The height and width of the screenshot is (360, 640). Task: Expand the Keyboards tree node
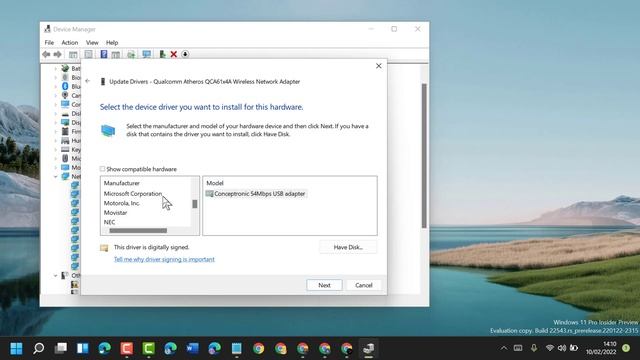click(x=56, y=149)
